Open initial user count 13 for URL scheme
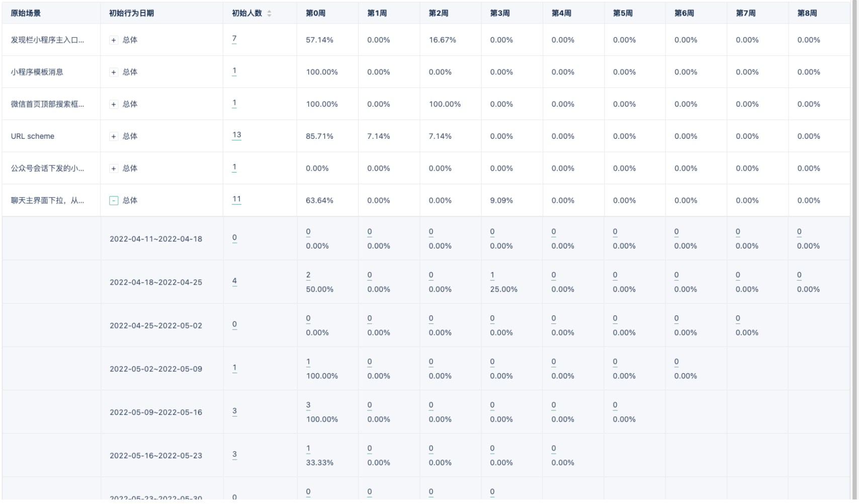The image size is (860, 504). click(x=236, y=135)
